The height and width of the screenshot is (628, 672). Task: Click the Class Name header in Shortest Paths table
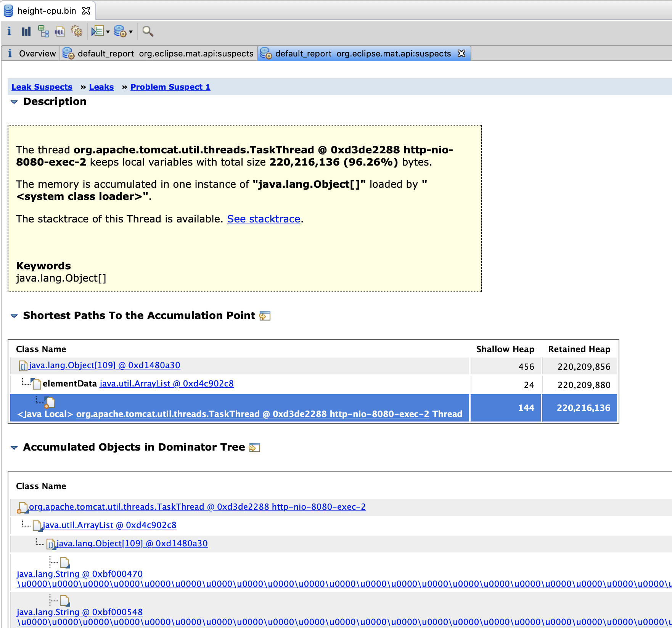41,349
